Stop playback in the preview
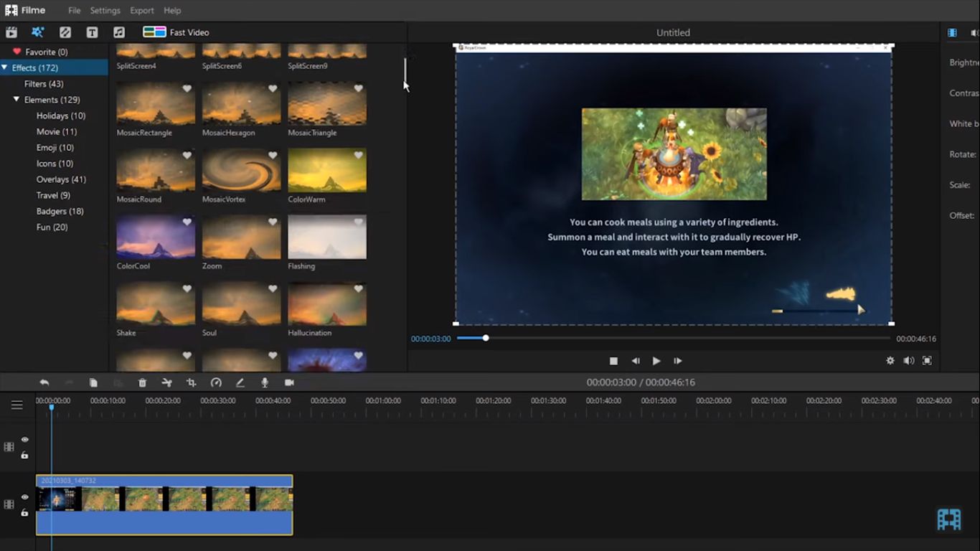Screen dimensions: 980x551 tap(613, 361)
